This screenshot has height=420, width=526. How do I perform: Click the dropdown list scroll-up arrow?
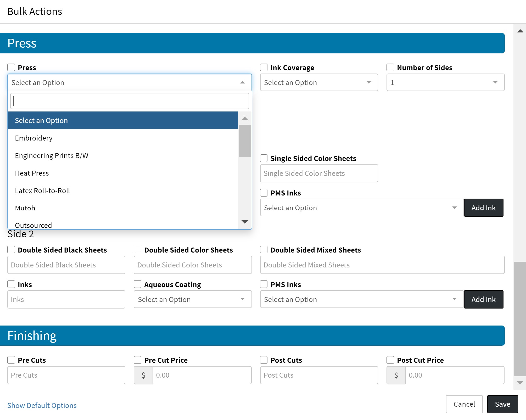point(245,119)
